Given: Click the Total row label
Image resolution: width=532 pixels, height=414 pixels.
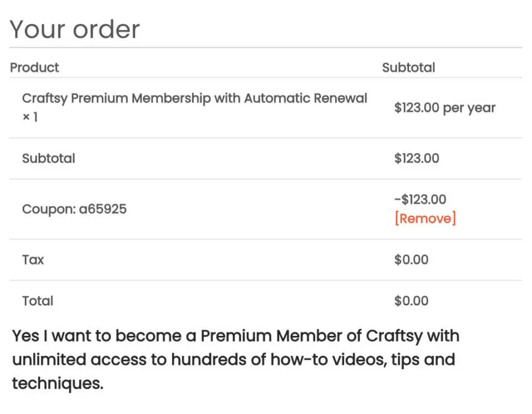Looking at the screenshot, I should (38, 301).
